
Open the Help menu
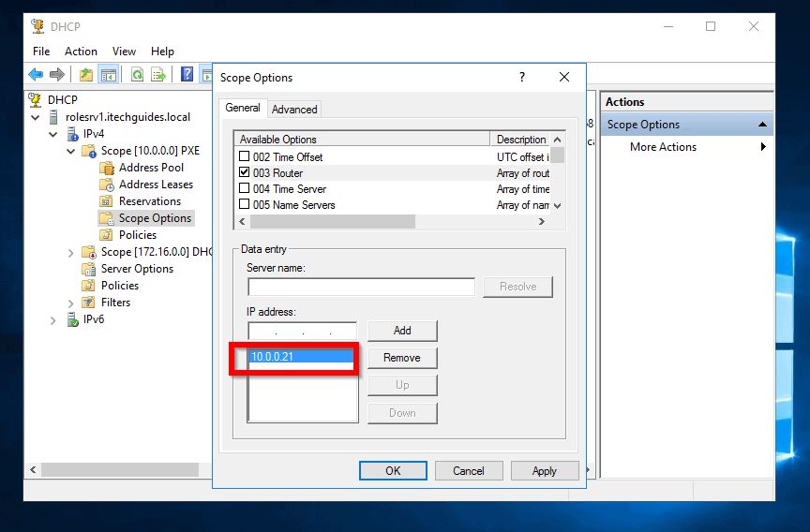click(x=162, y=52)
